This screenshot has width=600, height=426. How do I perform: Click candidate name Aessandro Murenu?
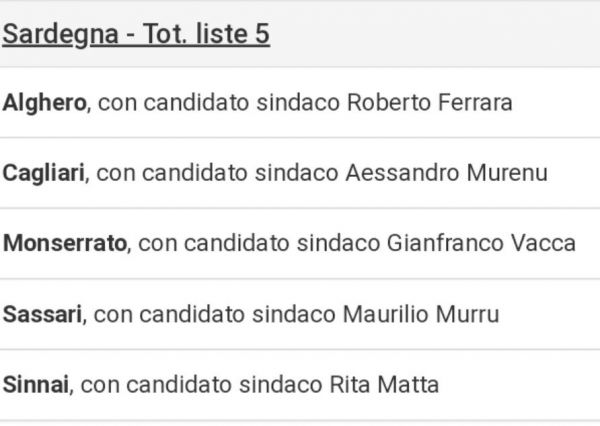coord(447,173)
